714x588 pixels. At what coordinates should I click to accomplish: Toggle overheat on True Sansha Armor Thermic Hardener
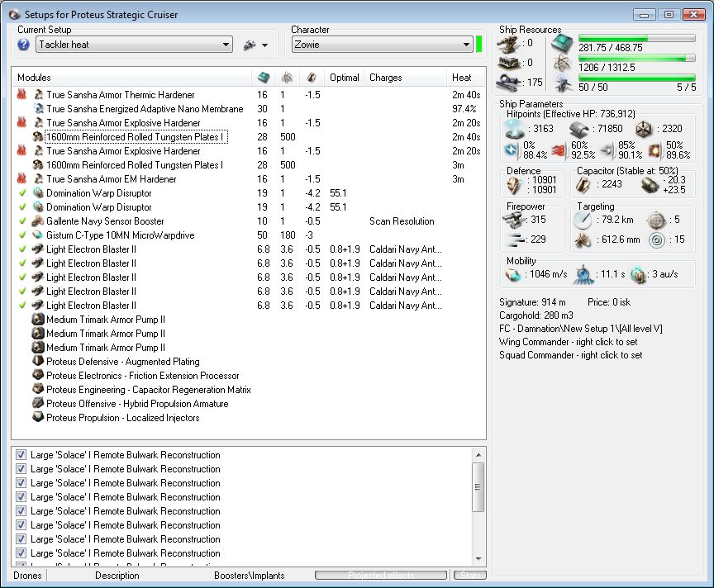[x=21, y=95]
